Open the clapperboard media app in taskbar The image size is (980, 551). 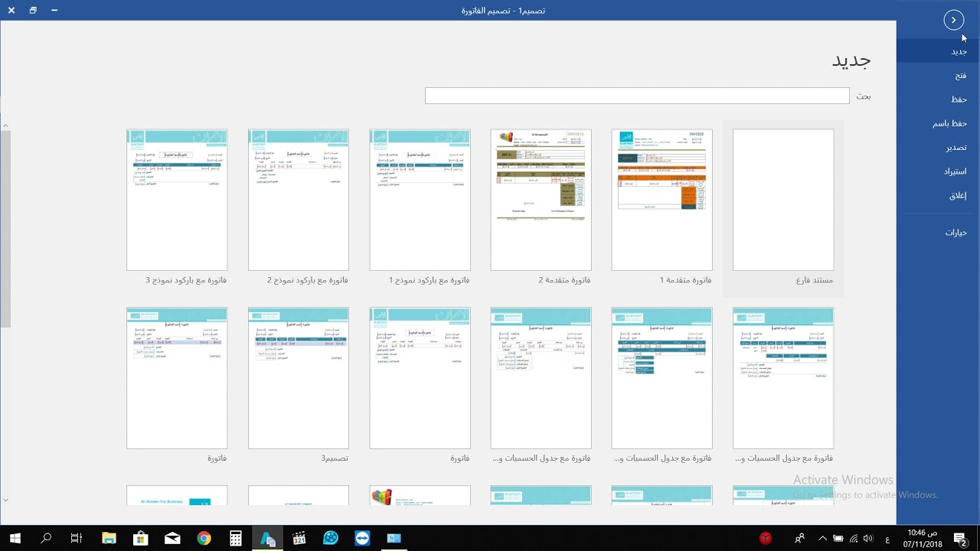click(x=299, y=539)
